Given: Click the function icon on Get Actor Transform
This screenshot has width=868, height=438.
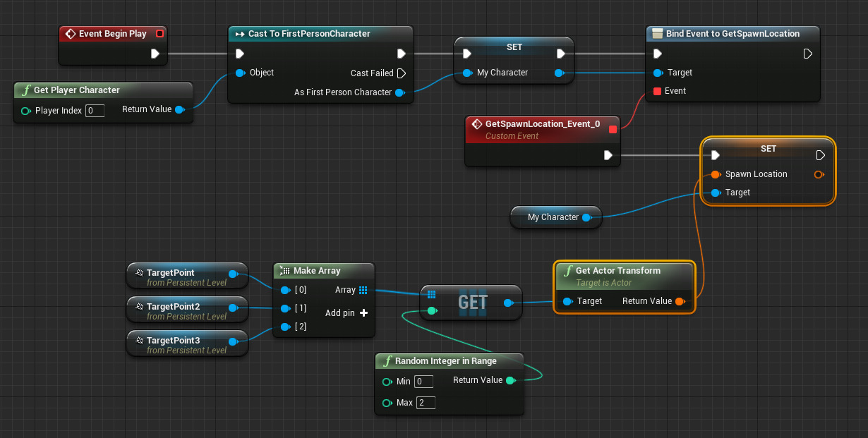Looking at the screenshot, I should click(x=568, y=271).
